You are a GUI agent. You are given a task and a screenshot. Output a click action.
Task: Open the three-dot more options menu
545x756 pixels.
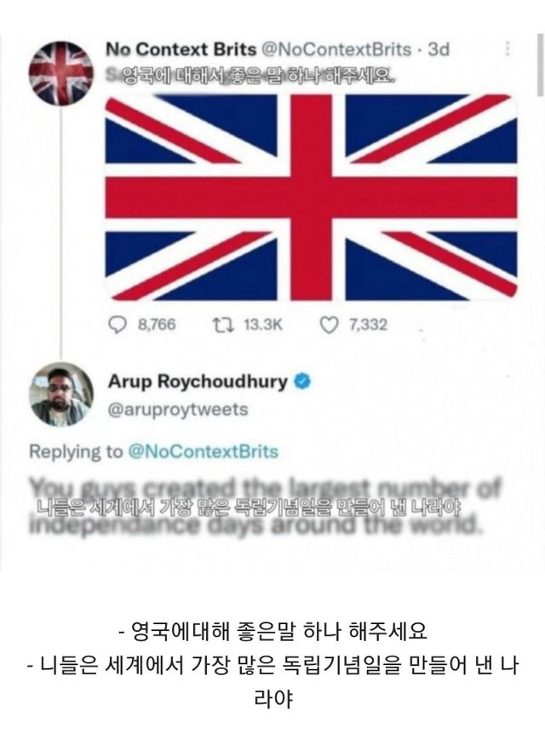point(507,49)
